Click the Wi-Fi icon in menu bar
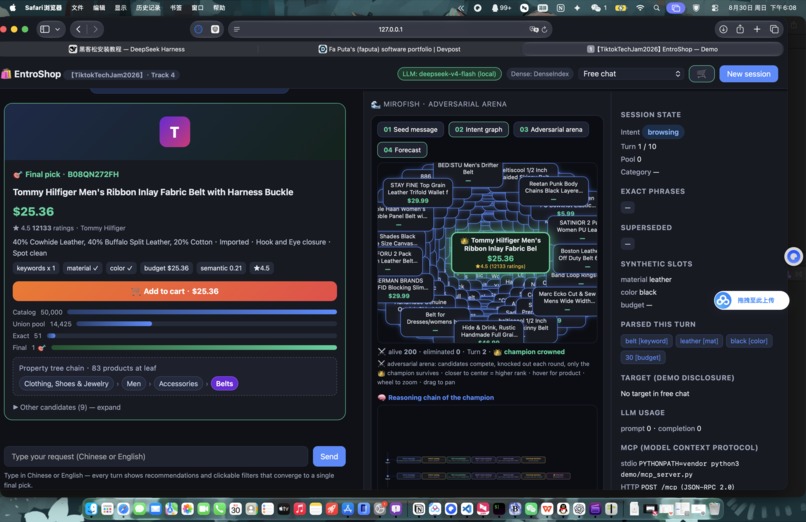 click(x=640, y=8)
